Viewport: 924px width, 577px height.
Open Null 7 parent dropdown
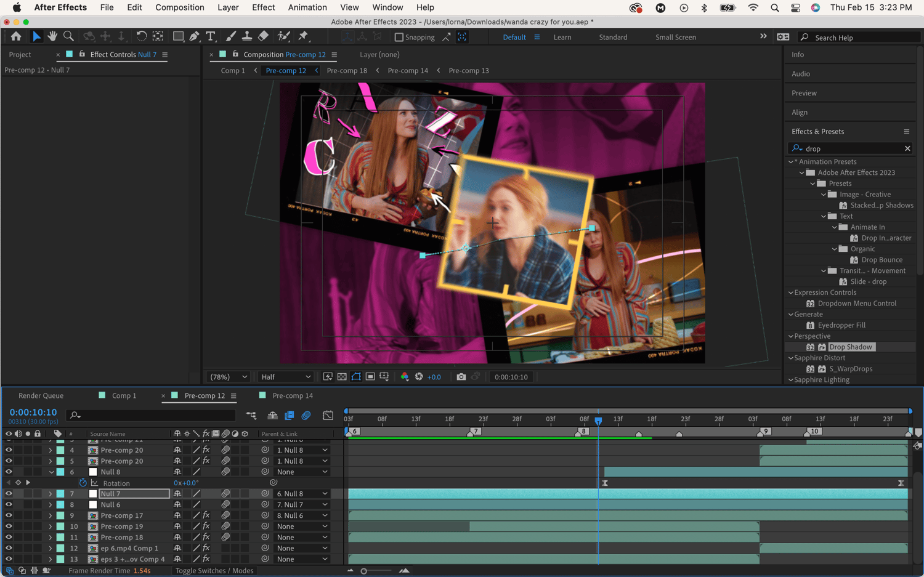click(x=302, y=494)
